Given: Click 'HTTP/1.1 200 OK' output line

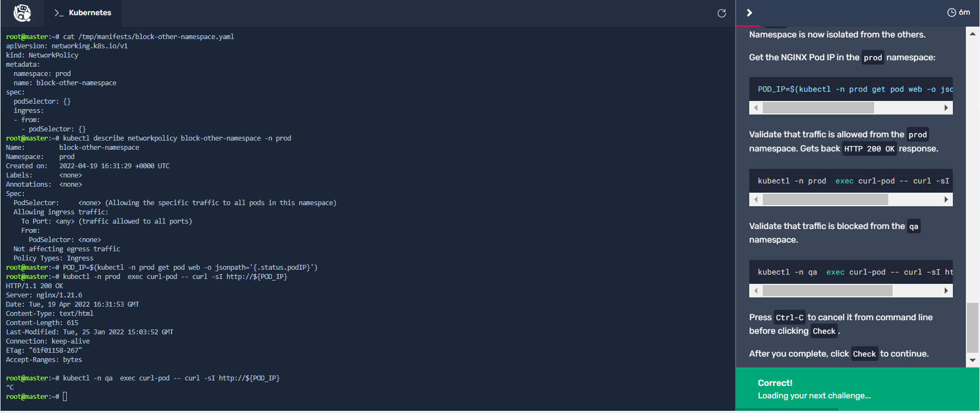Looking at the screenshot, I should point(34,286).
